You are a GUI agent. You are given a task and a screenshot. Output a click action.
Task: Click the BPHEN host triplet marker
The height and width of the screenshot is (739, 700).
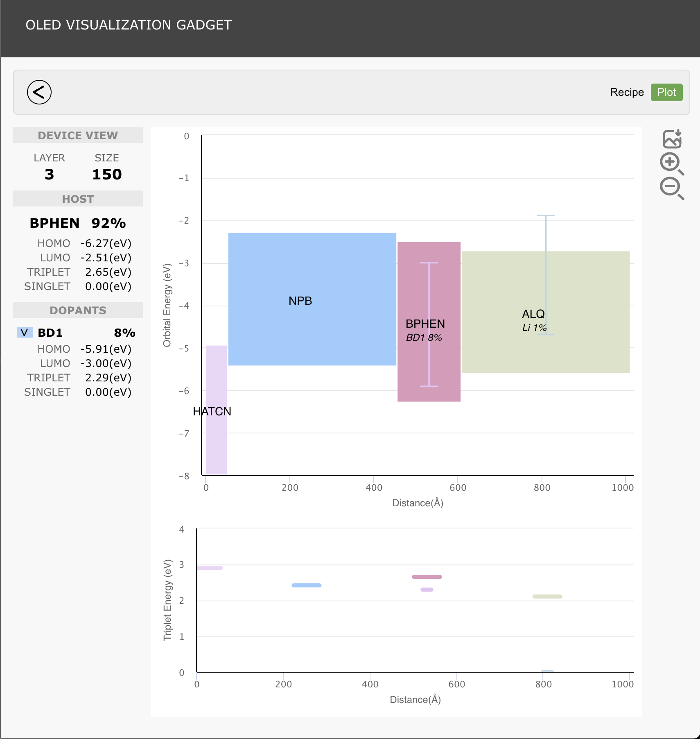(x=427, y=577)
